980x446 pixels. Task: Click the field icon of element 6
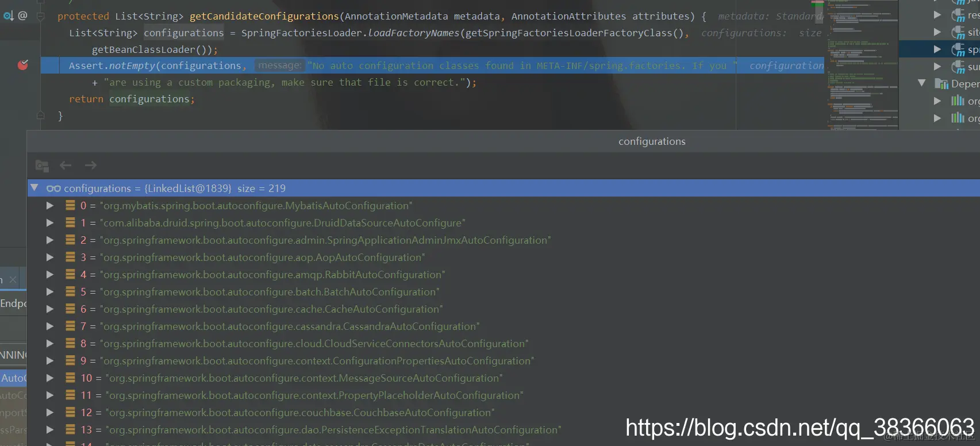[70, 309]
